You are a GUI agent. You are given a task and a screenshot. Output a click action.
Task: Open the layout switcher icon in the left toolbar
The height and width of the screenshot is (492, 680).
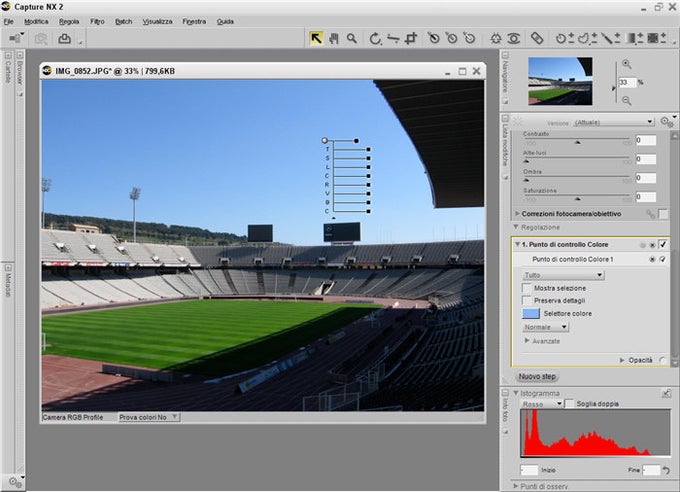[x=16, y=38]
